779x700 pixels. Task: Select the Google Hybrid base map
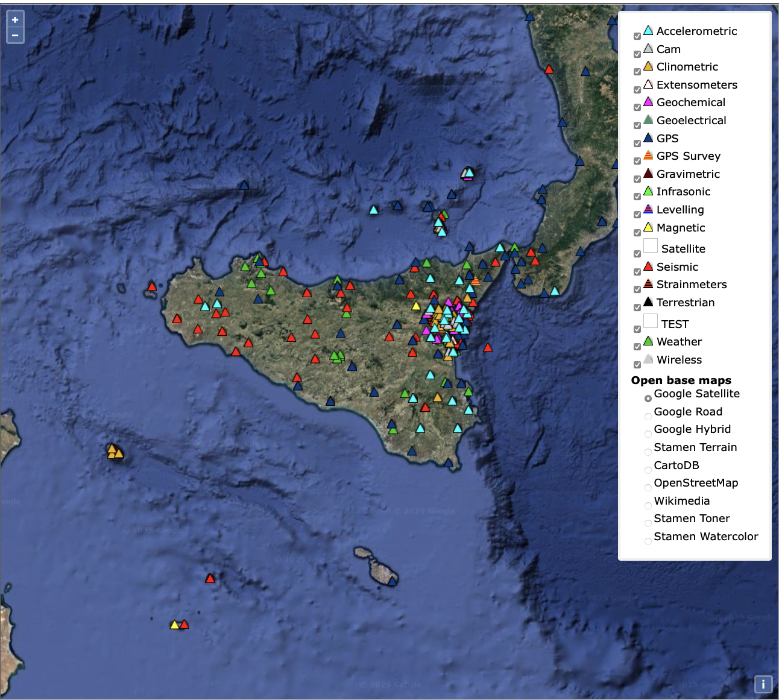pyautogui.click(x=648, y=434)
